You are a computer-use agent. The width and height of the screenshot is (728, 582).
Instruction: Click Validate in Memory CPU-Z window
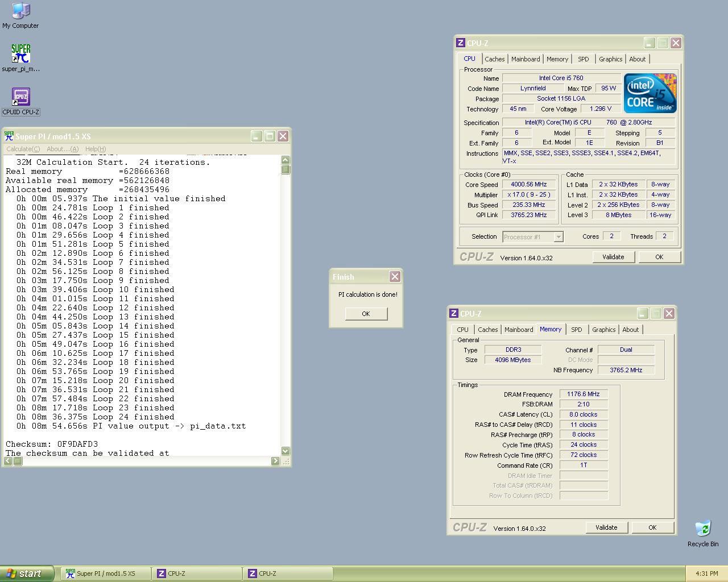pos(606,527)
